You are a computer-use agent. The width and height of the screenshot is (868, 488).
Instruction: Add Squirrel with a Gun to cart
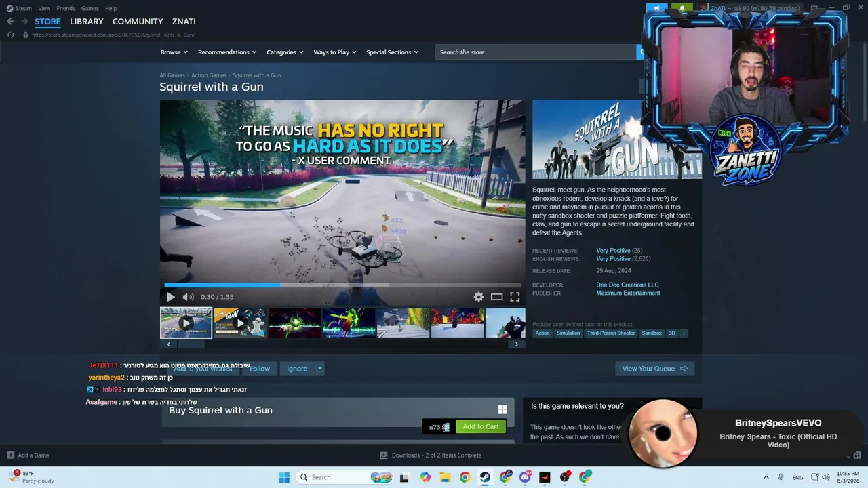point(481,426)
